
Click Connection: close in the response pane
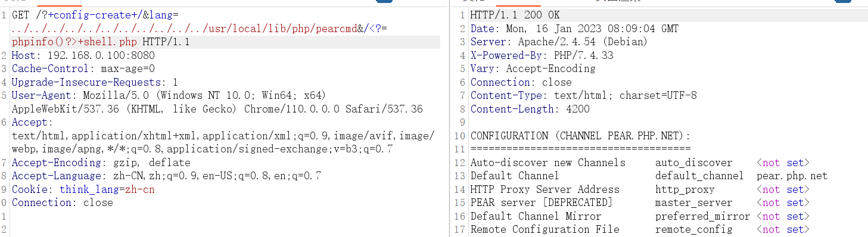pyautogui.click(x=521, y=82)
